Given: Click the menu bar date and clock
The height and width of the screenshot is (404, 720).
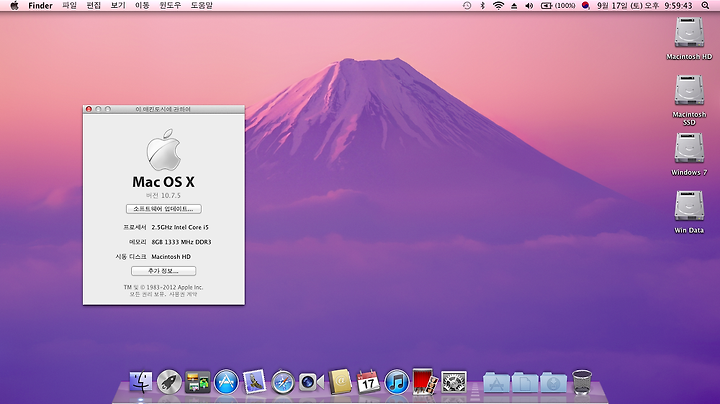Looking at the screenshot, I should 644,6.
